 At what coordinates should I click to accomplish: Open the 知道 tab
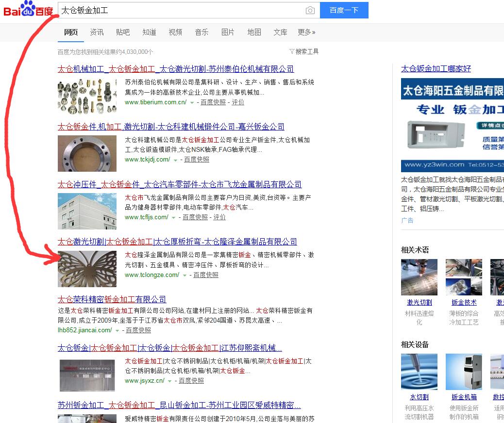click(x=149, y=32)
